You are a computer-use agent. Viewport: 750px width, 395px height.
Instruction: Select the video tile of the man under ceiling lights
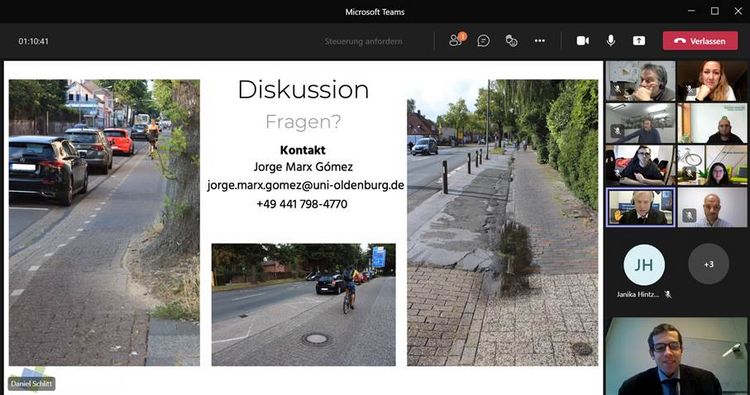click(x=641, y=123)
